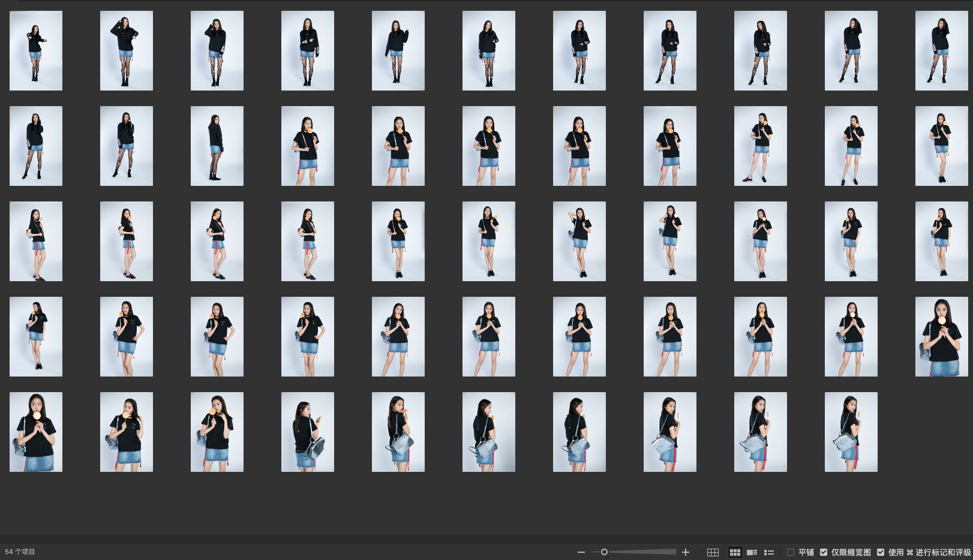Select the sixth thumbnail in the top row
973x560 pixels.
tap(489, 51)
